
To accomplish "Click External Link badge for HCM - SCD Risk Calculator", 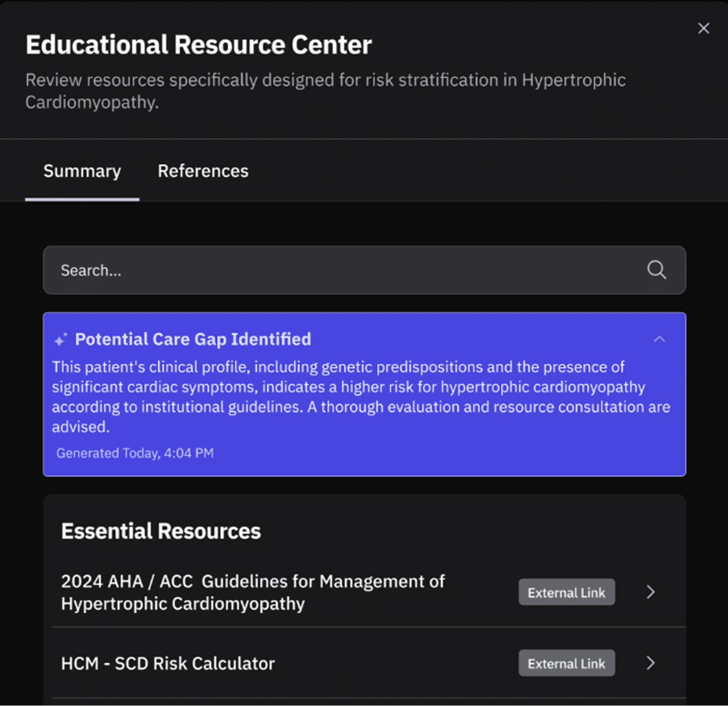I will point(566,664).
